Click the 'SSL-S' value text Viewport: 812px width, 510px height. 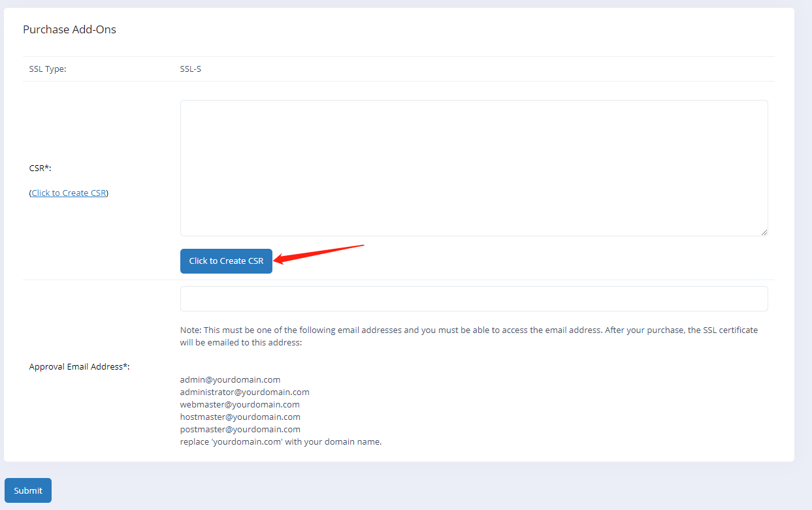(x=190, y=69)
